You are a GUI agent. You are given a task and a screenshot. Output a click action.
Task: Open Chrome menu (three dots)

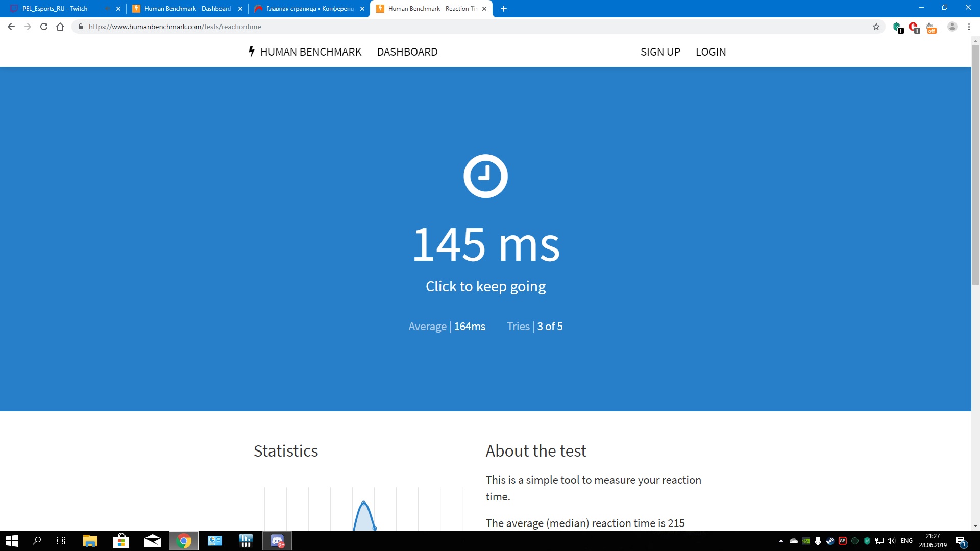click(x=969, y=27)
